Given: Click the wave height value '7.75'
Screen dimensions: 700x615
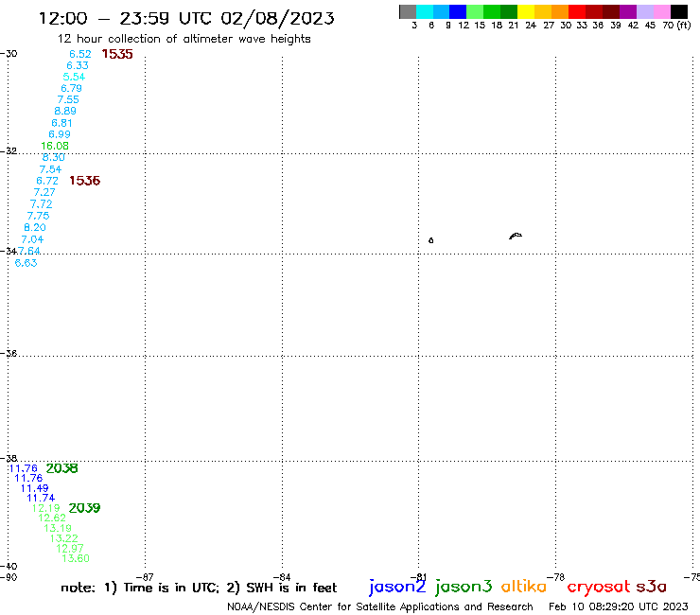Looking at the screenshot, I should point(39,216).
